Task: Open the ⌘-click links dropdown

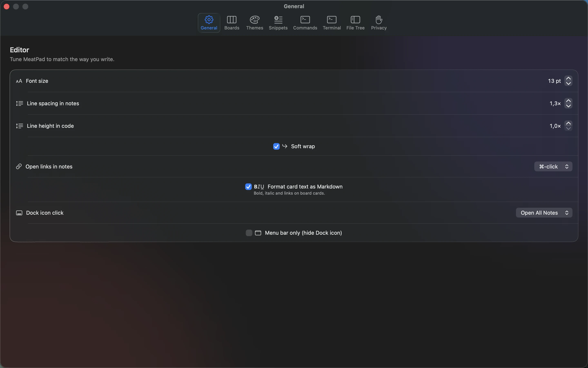Action: [553, 166]
